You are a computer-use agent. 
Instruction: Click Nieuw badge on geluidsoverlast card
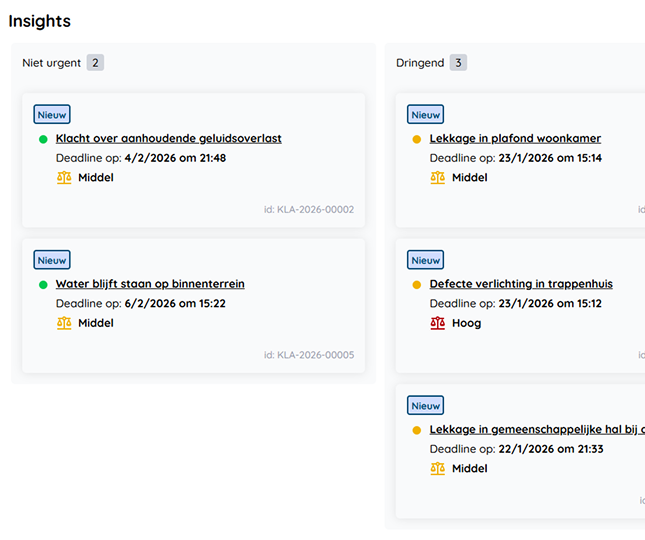(x=52, y=115)
